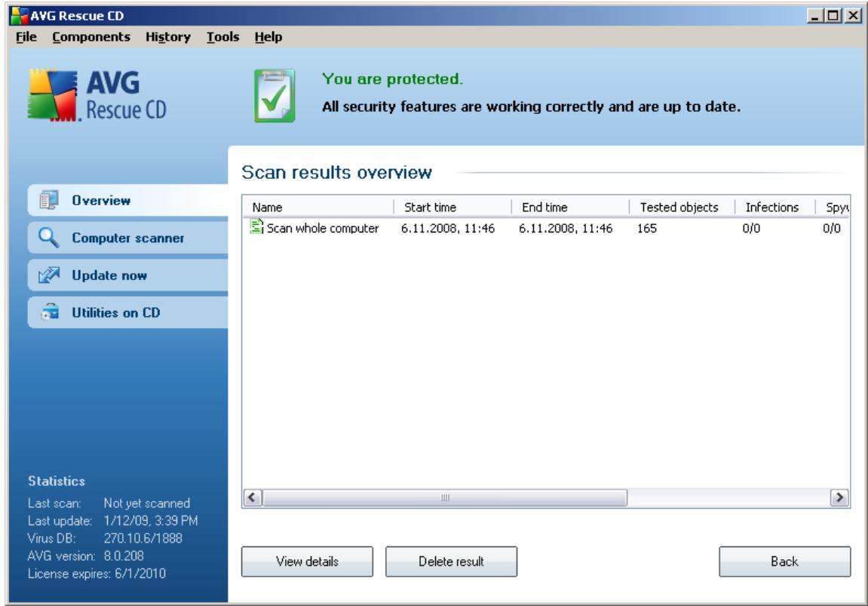
Task: Click the horizontal scrollbar left arrow
Action: (x=253, y=497)
